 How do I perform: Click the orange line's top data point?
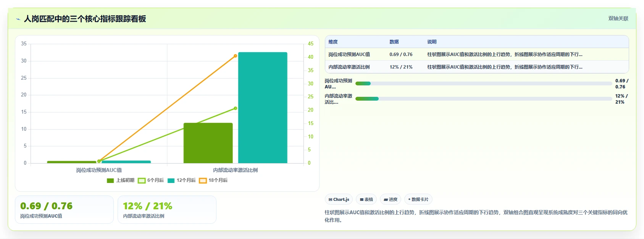pyautogui.click(x=236, y=56)
